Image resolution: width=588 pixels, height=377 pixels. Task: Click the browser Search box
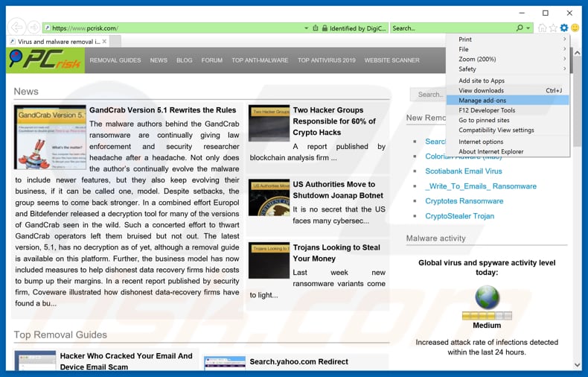coord(452,28)
